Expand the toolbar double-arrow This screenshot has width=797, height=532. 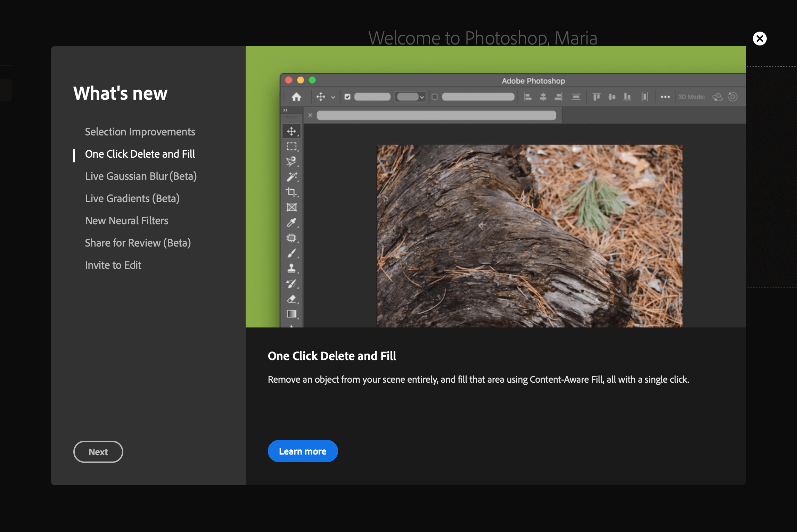tap(285, 110)
